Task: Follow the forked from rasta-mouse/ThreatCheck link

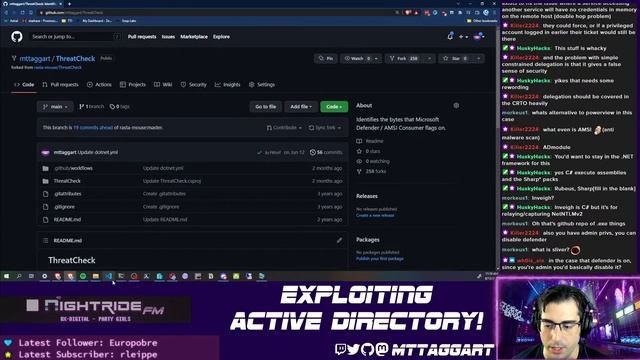Action: tap(58, 67)
